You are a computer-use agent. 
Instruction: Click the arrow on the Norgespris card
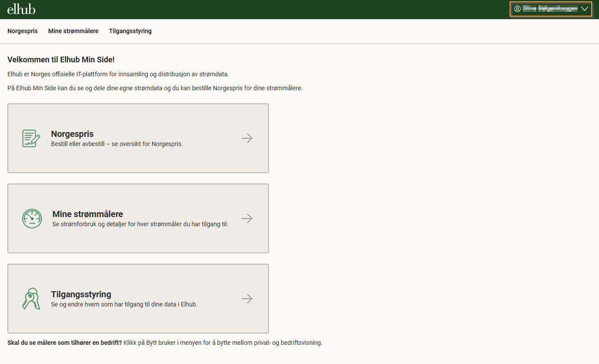coord(247,138)
